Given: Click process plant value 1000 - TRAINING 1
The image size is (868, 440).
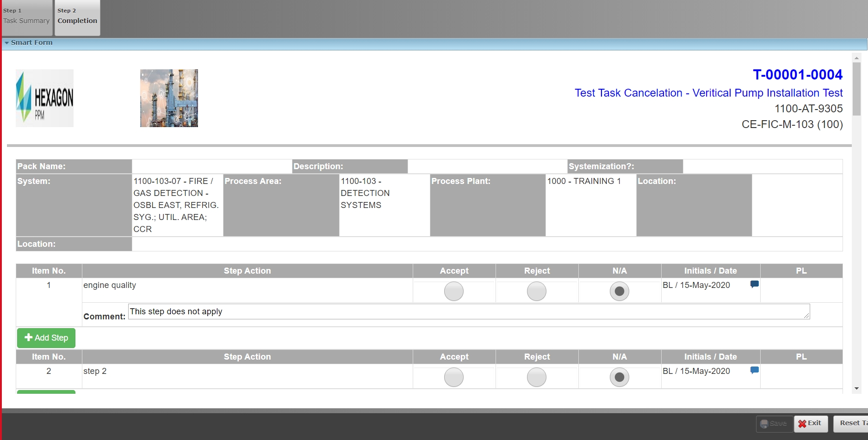Looking at the screenshot, I should point(584,181).
